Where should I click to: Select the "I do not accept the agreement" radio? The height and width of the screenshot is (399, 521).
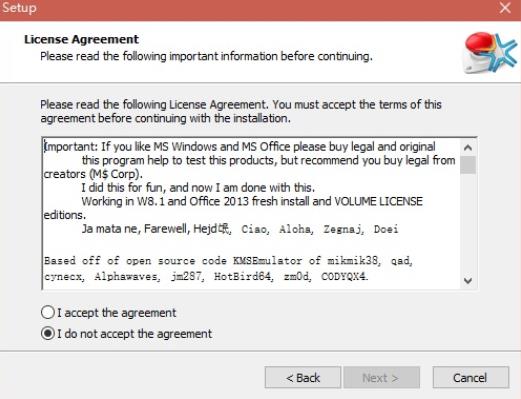click(48, 333)
